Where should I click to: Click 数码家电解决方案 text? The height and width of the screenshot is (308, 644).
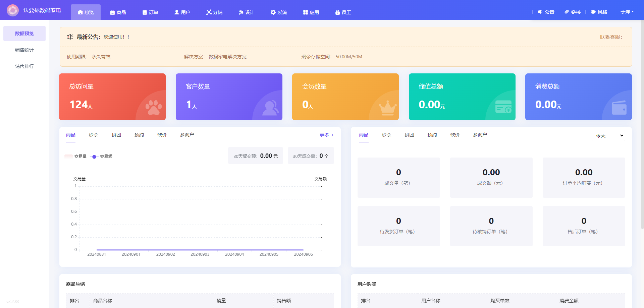click(x=227, y=57)
